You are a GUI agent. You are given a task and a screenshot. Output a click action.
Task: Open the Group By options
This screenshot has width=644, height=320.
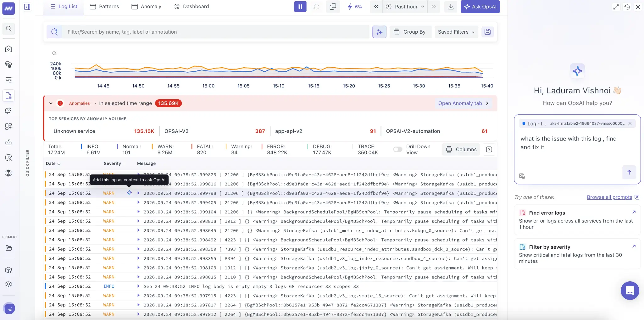point(410,32)
